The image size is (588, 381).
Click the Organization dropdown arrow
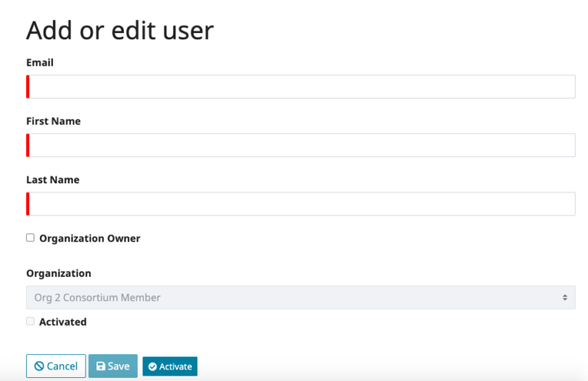[564, 297]
